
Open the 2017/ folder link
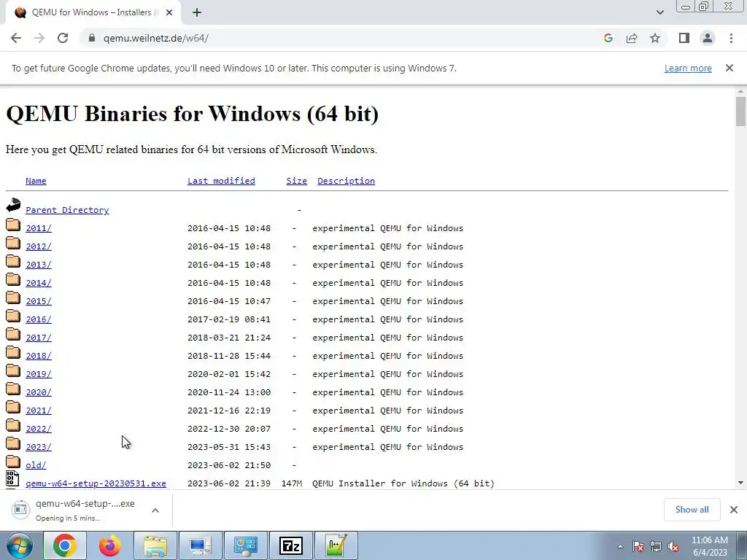click(x=39, y=338)
